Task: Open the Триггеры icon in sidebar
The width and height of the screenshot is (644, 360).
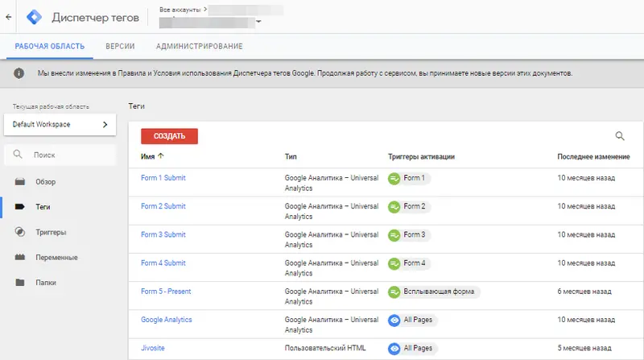Action: (x=19, y=232)
